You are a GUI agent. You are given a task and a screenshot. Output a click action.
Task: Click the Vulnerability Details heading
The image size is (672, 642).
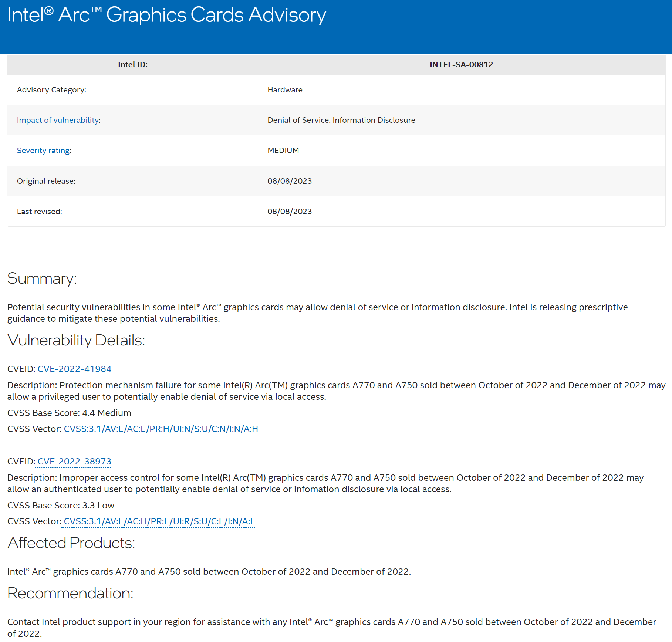coord(76,340)
